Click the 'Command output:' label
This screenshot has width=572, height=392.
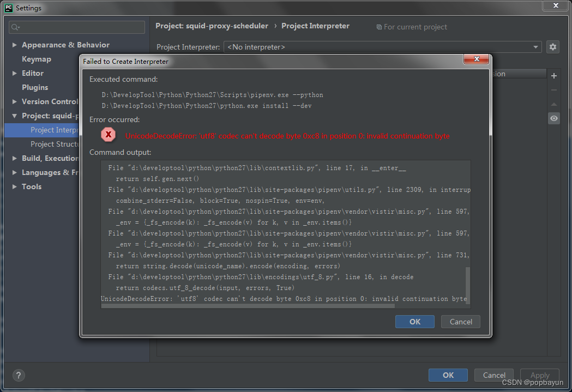click(121, 153)
